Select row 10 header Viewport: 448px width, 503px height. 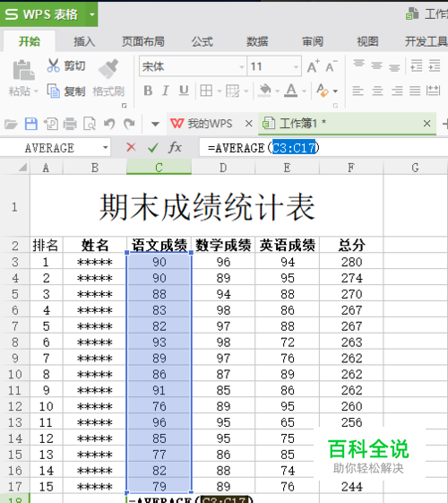pyautogui.click(x=15, y=375)
